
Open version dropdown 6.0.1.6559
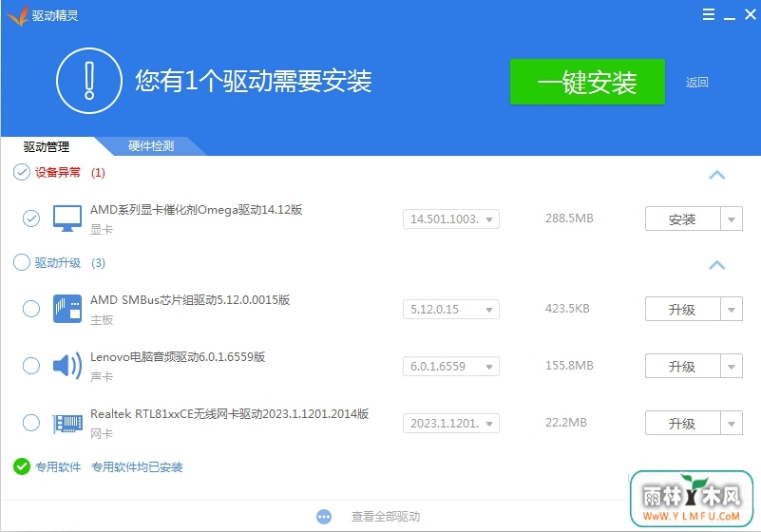pos(451,366)
